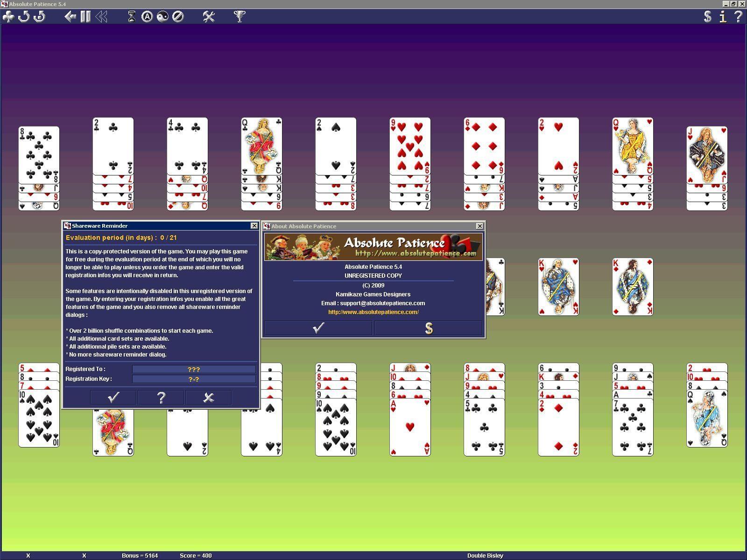Click the yin-yang icon in toolbar
Screen dimensions: 747x560
coord(162,17)
